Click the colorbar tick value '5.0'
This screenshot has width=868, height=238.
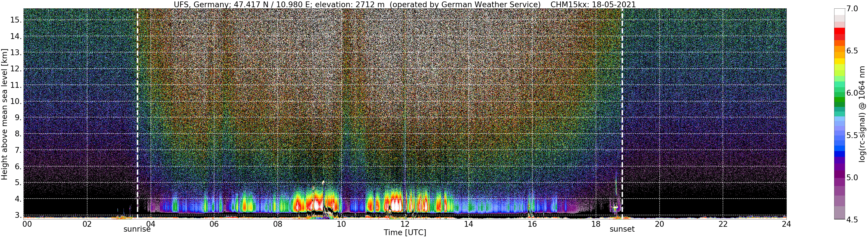[x=852, y=177]
